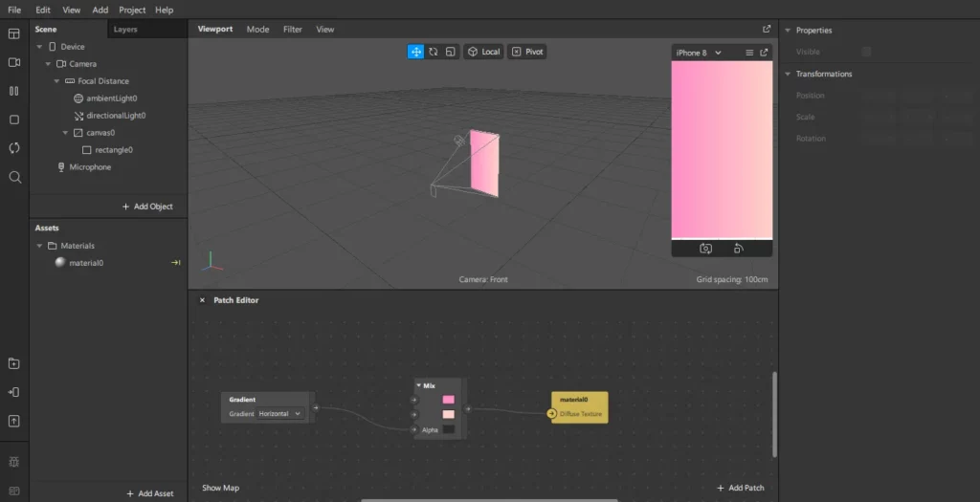Click the axis gizmo in viewport
The height and width of the screenshot is (502, 980).
pyautogui.click(x=212, y=262)
